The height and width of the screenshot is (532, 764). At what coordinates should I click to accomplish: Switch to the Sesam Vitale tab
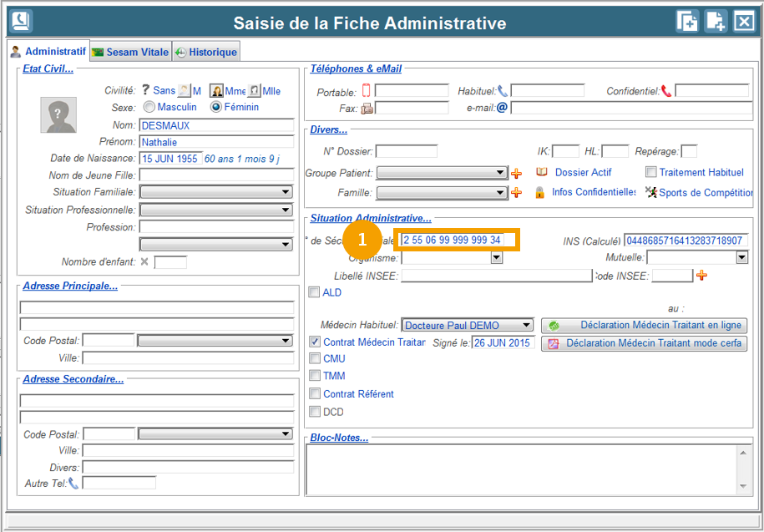point(130,52)
